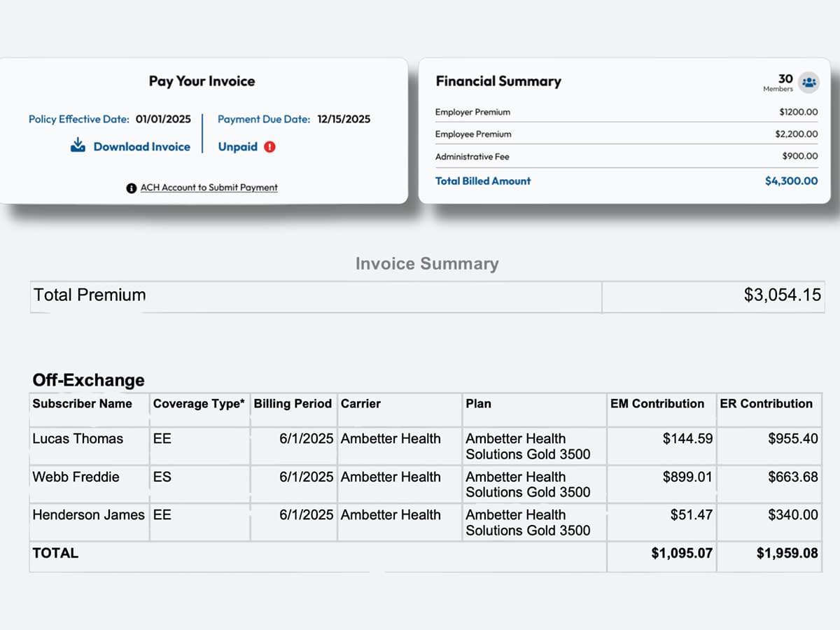The height and width of the screenshot is (630, 840).
Task: Click the Billing Period column header
Action: [293, 404]
